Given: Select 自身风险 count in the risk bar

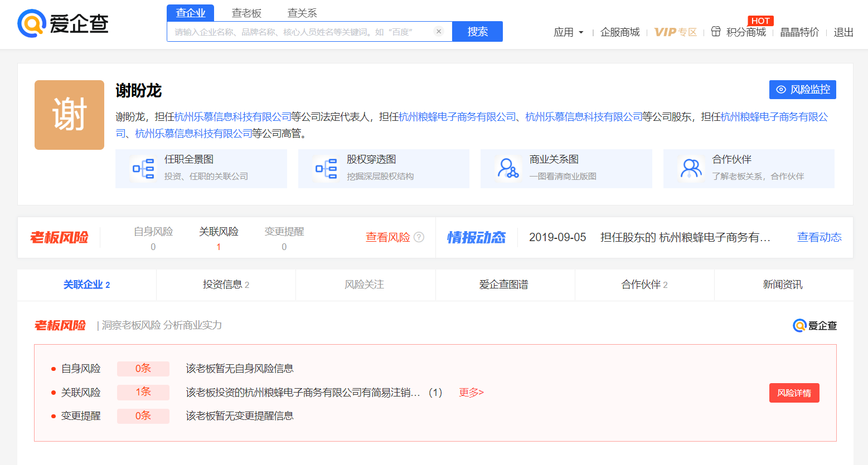Looking at the screenshot, I should click(153, 238).
